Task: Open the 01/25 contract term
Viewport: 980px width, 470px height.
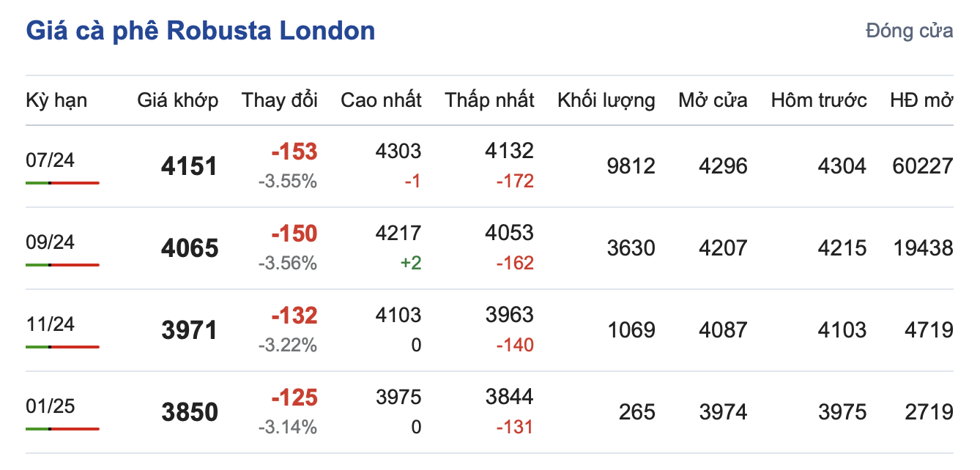Action: [x=50, y=406]
